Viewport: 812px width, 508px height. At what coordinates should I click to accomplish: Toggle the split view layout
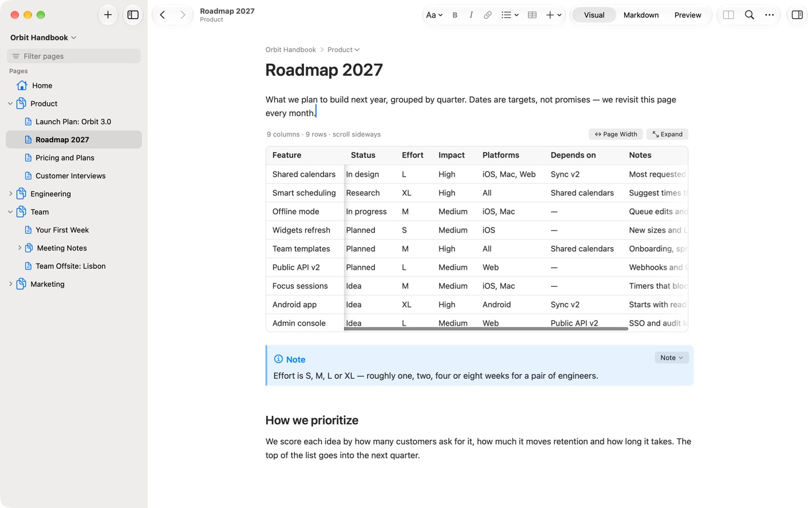pos(729,15)
